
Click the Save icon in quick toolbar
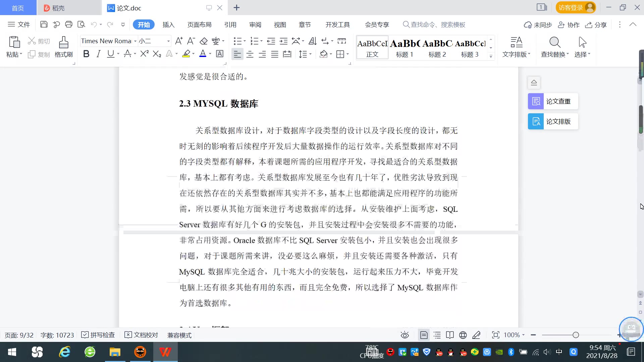coord(44,24)
